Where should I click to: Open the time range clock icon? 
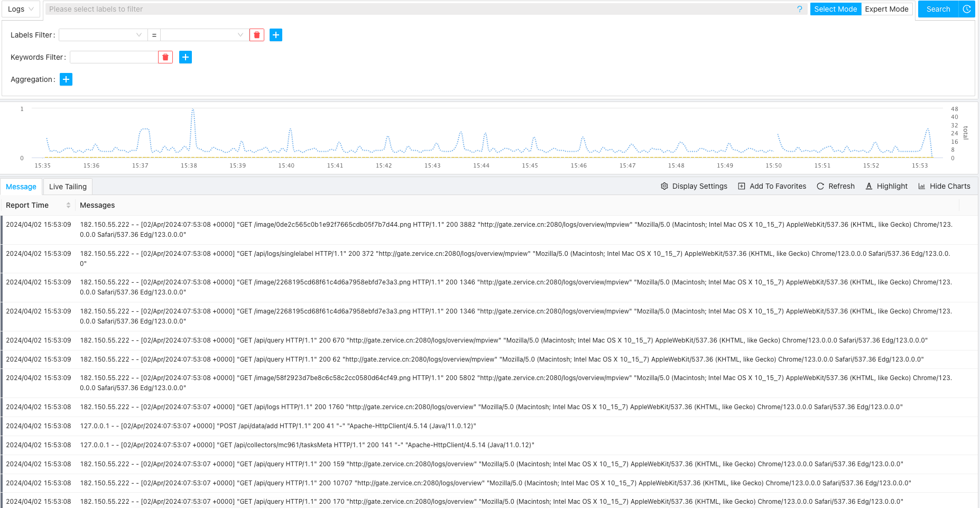click(x=967, y=9)
